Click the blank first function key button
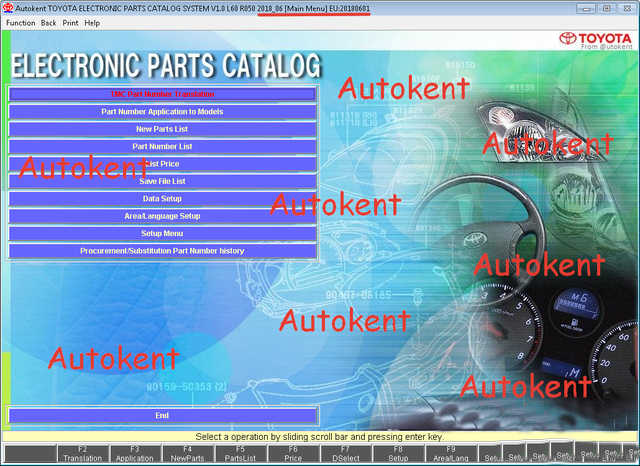 31,454
